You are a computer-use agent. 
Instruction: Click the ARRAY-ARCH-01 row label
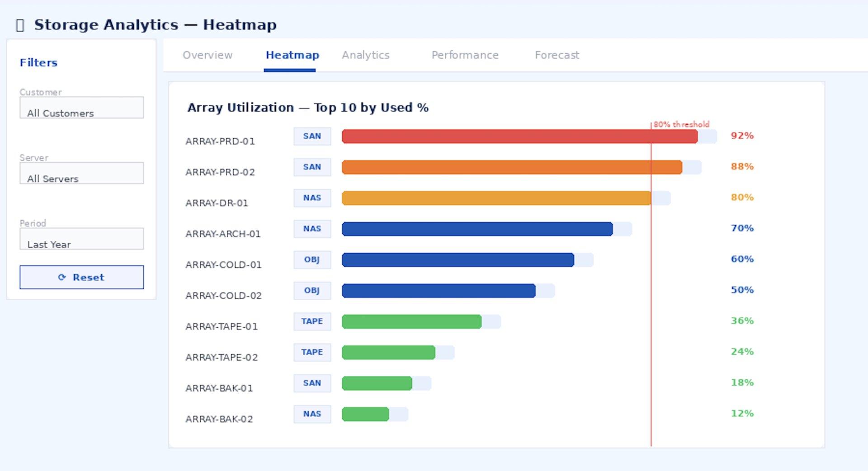(223, 234)
